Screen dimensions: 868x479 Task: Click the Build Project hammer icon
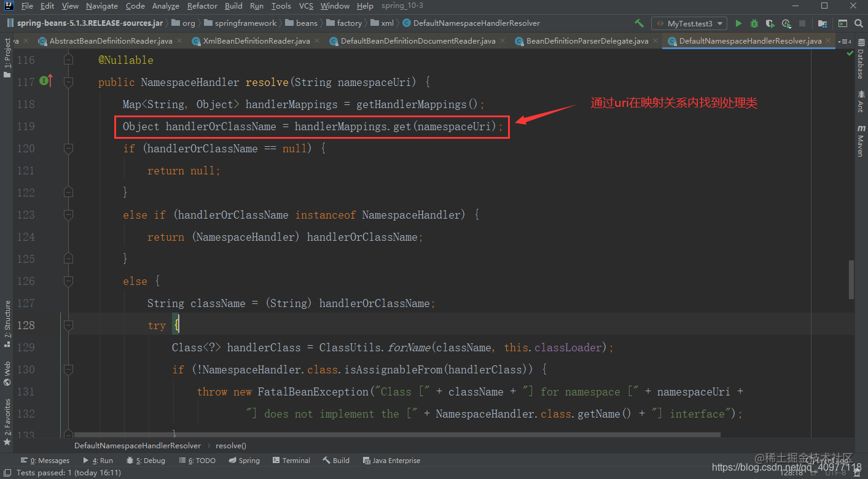[639, 23]
